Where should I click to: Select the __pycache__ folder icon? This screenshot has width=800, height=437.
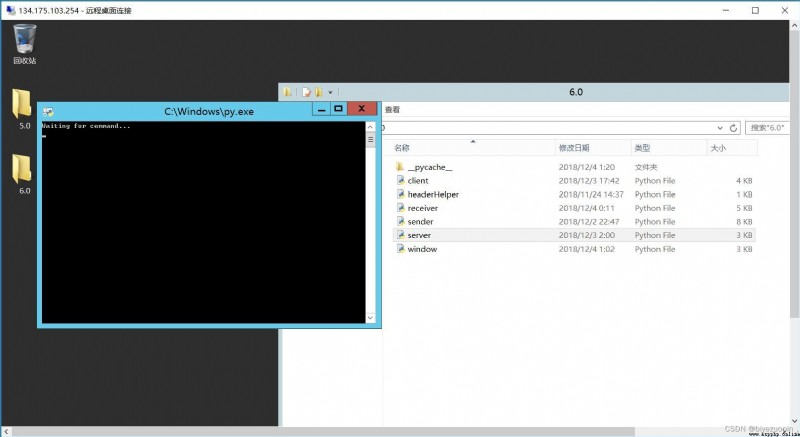point(400,167)
